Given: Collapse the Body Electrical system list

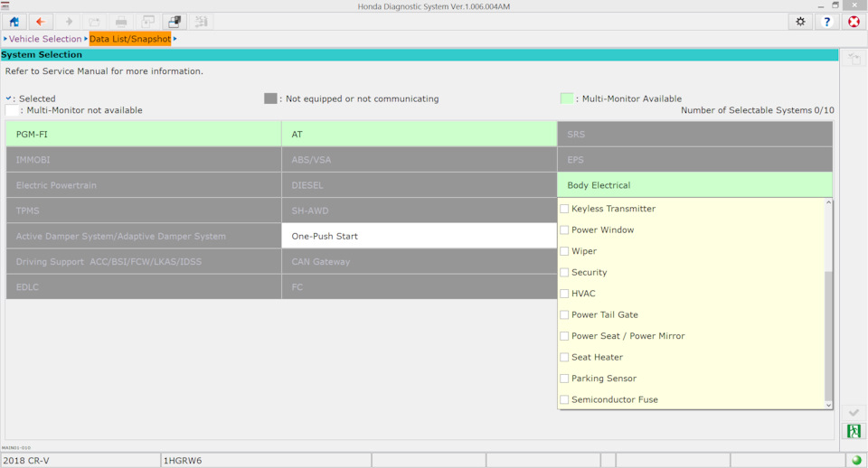Looking at the screenshot, I should tap(694, 185).
